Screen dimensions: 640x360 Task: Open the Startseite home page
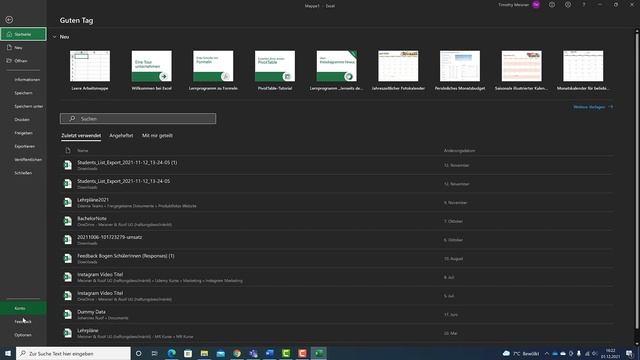tap(23, 34)
